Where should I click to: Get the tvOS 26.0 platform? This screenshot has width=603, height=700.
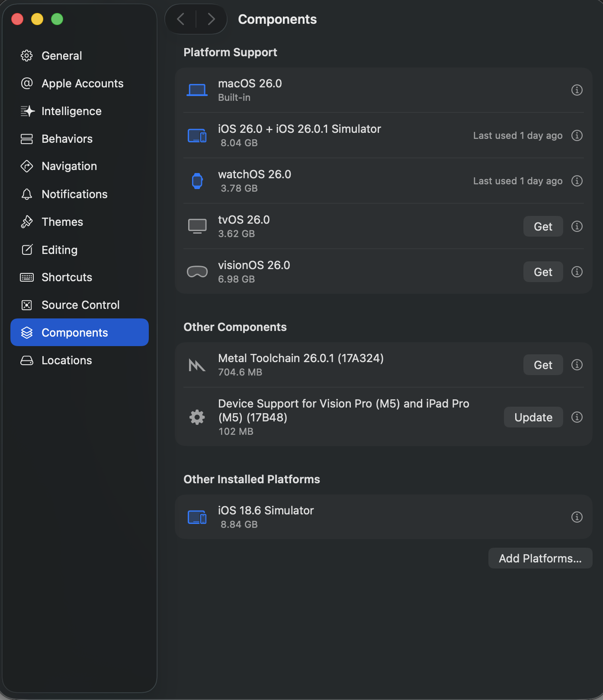coord(542,226)
